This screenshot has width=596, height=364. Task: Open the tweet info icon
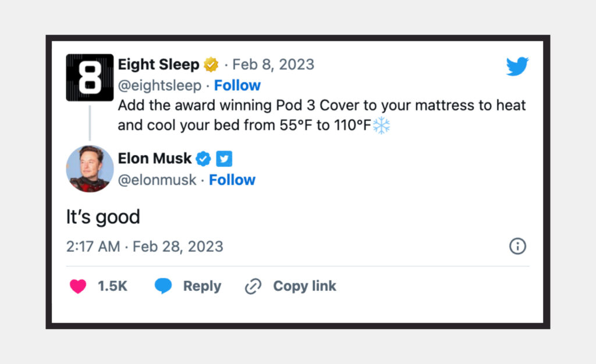coord(517,247)
